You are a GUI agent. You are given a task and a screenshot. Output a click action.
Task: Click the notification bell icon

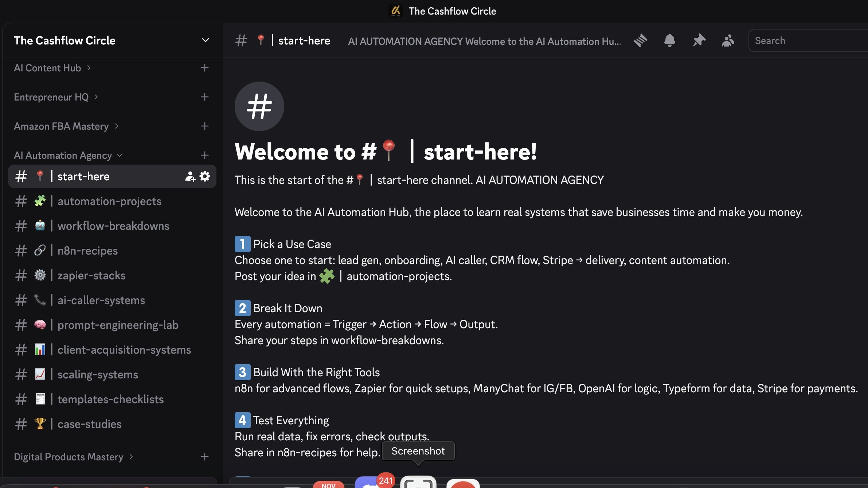[669, 40]
